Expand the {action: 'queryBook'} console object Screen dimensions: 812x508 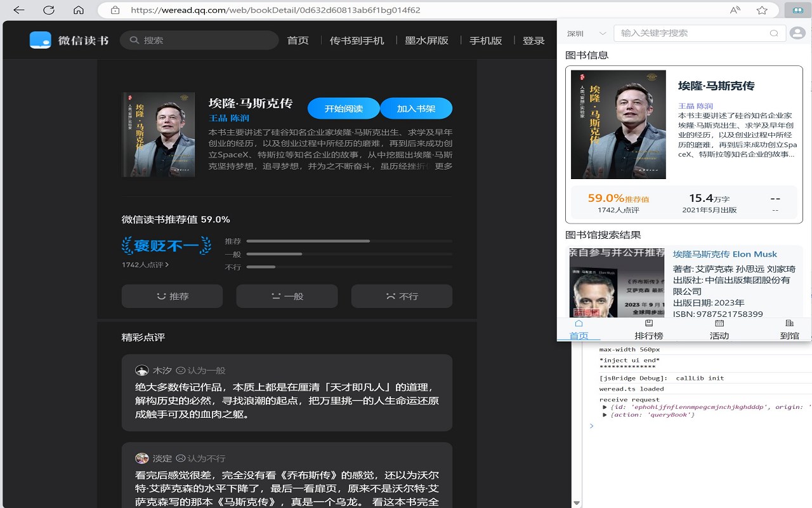[605, 415]
